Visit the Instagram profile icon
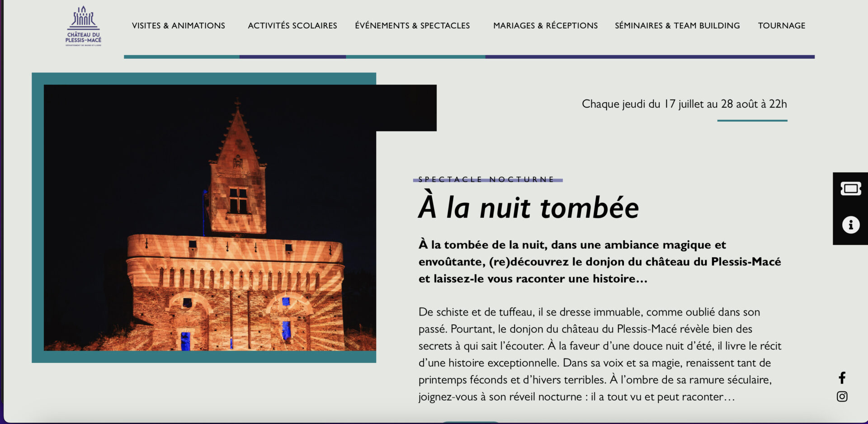Image resolution: width=868 pixels, height=424 pixels. [x=842, y=396]
